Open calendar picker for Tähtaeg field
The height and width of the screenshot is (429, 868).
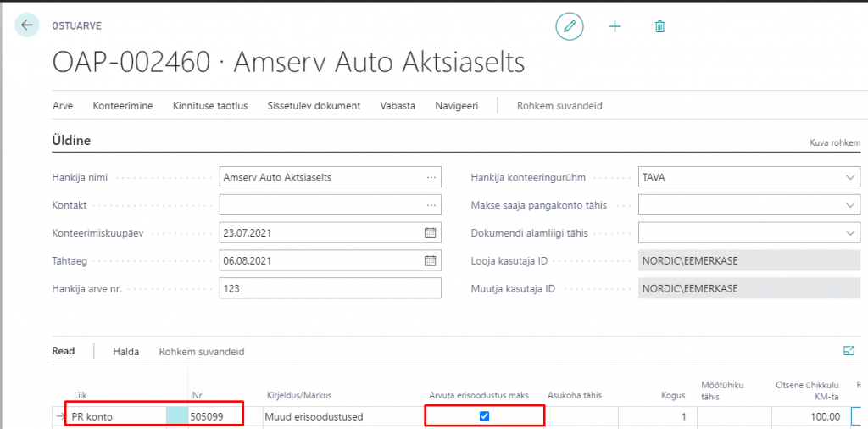click(430, 260)
